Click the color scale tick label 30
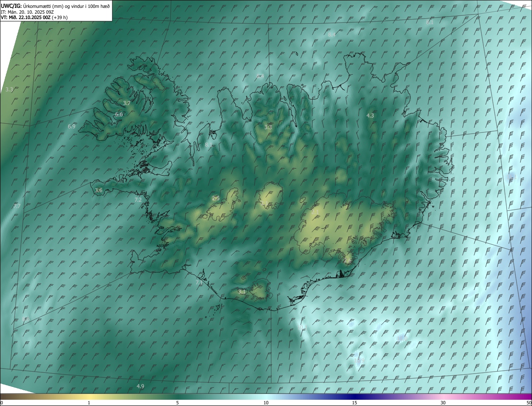The height and width of the screenshot is (406, 532). click(x=443, y=403)
